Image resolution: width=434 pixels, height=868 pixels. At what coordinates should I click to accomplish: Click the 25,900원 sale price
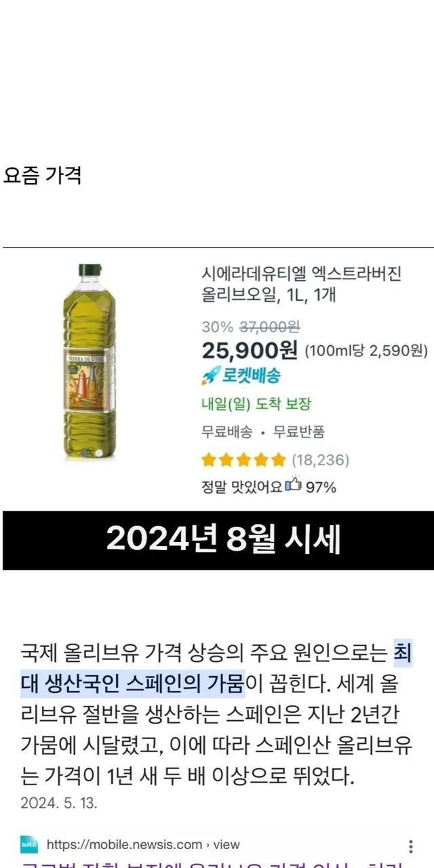[x=250, y=350]
